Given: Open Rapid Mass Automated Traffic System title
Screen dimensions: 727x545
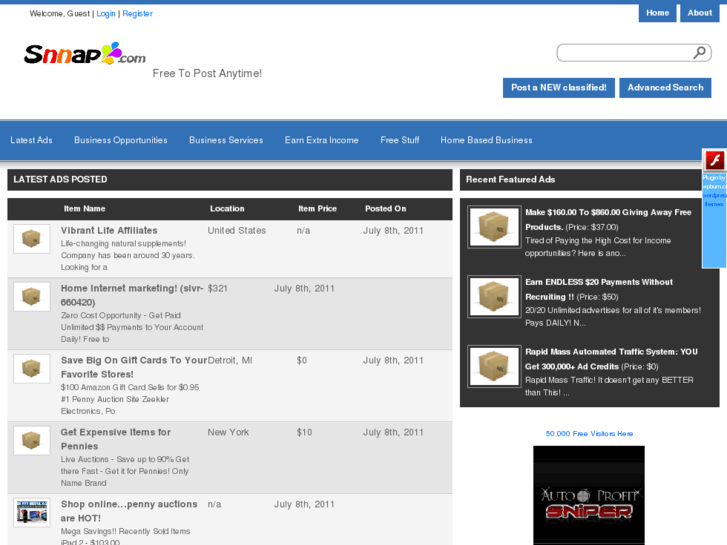Looking at the screenshot, I should [611, 359].
